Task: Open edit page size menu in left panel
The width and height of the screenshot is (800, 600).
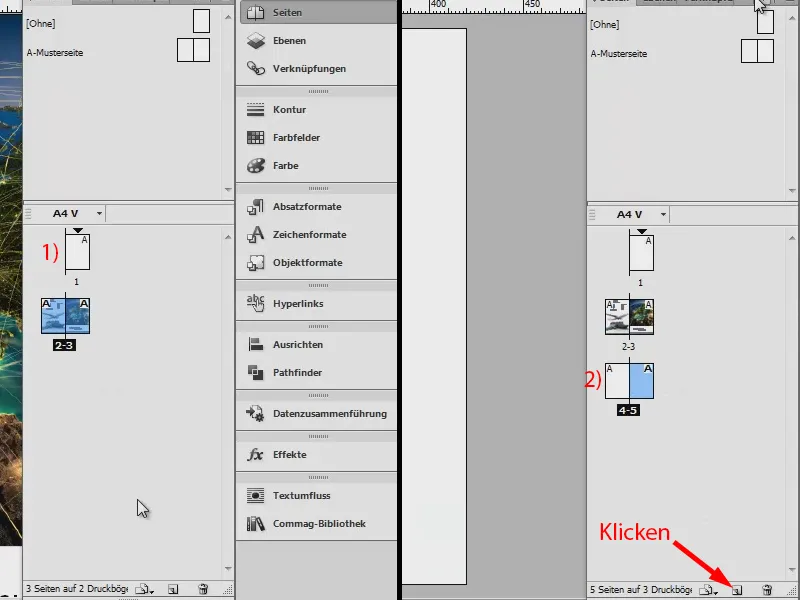Action: [144, 589]
